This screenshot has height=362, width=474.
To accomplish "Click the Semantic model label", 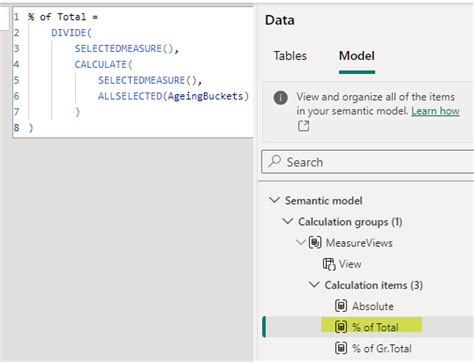I will (x=323, y=201).
